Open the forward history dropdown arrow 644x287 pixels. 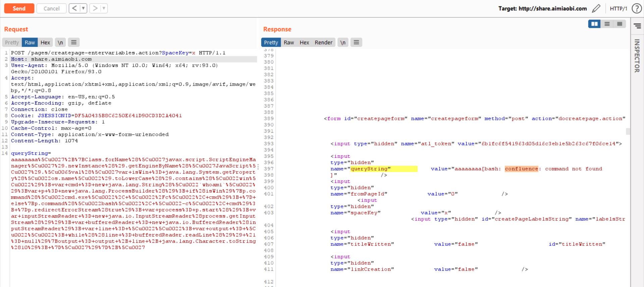point(104,8)
